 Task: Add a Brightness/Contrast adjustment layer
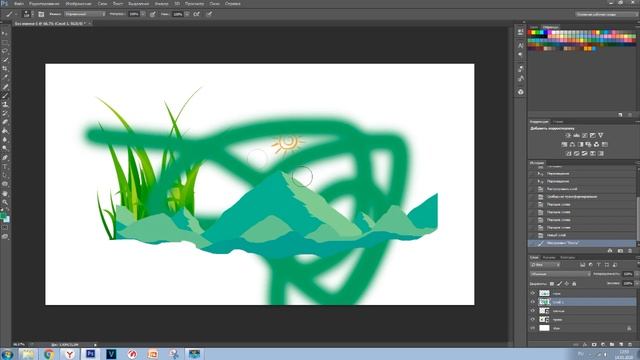pos(568,136)
